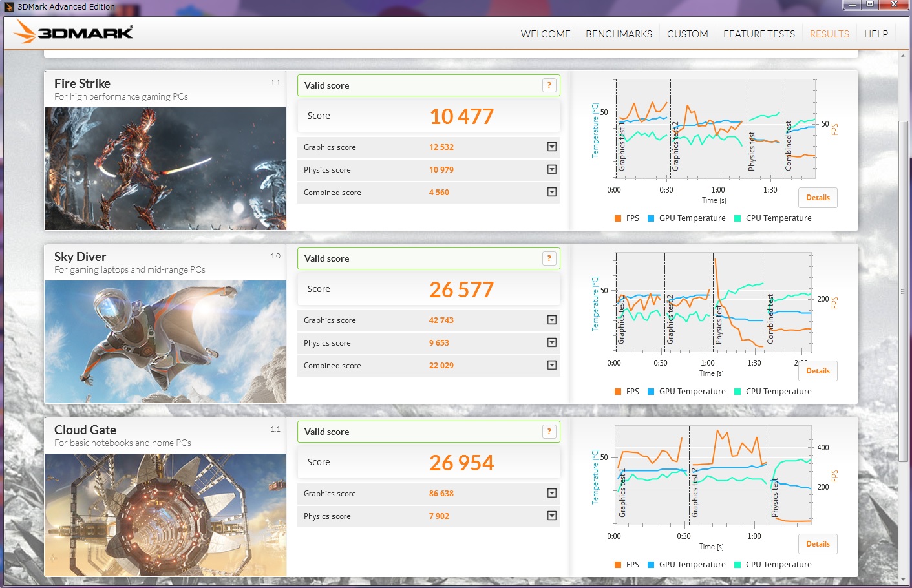Screen dimensions: 912x588
Task: Expand Sky Diver Combined score details
Action: (552, 365)
